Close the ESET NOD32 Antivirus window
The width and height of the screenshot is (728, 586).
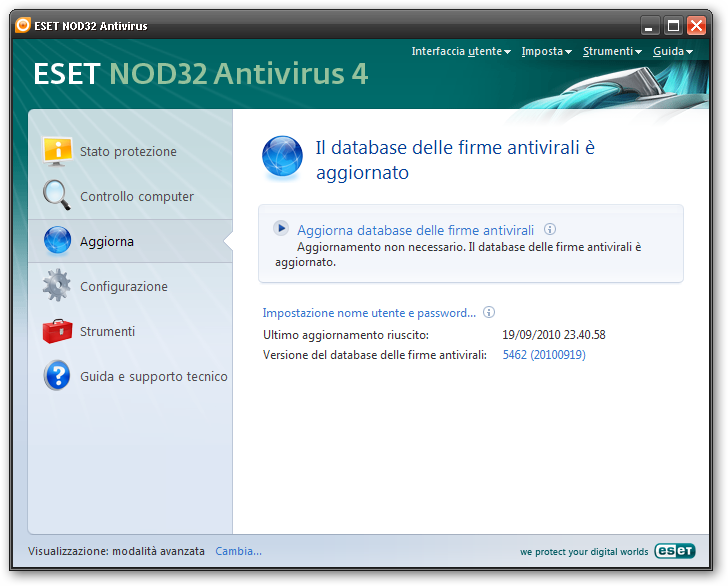click(x=696, y=26)
